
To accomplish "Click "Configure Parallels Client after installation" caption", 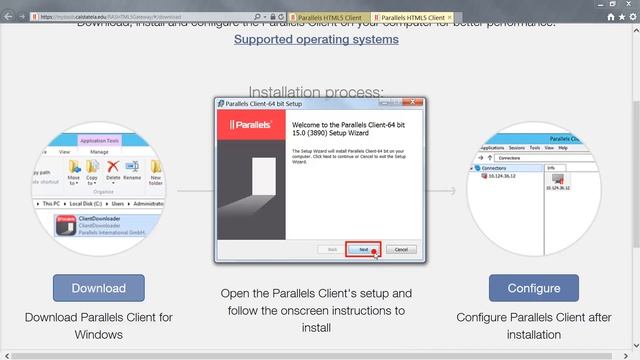I will pos(534,326).
